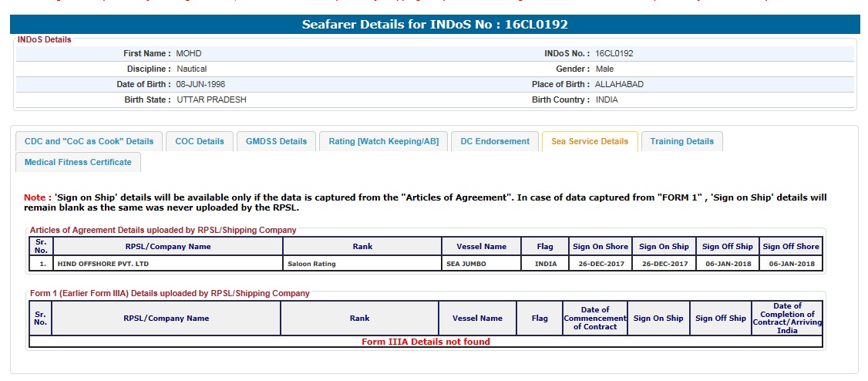Click the INDoS No. value 16CL0192
Image resolution: width=868 pixels, height=381 pixels.
(x=614, y=54)
